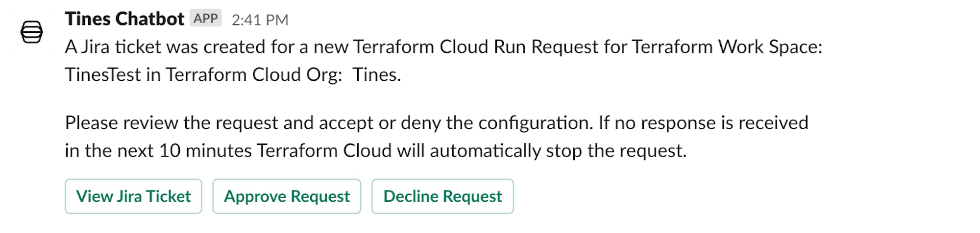Click 'in the next' at last line start
The width and height of the screenshot is (980, 233).
point(109,151)
